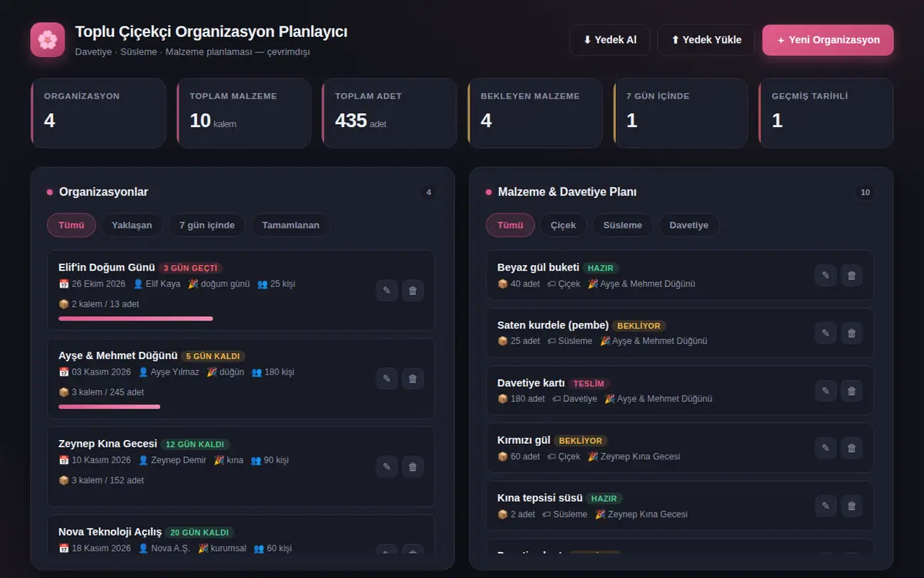The width and height of the screenshot is (924, 578).
Task: Edit the Ayşe & Mehmet Düğünü organization
Action: [x=387, y=378]
